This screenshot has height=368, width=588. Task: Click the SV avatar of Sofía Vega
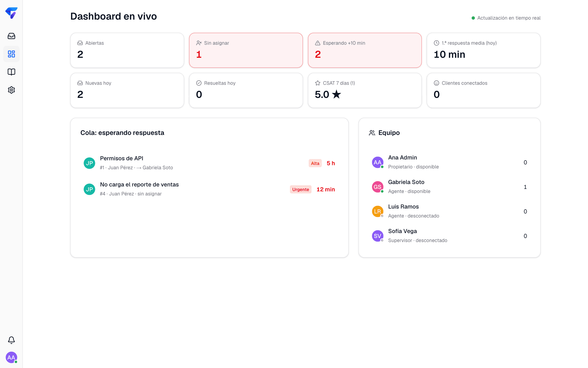point(378,236)
